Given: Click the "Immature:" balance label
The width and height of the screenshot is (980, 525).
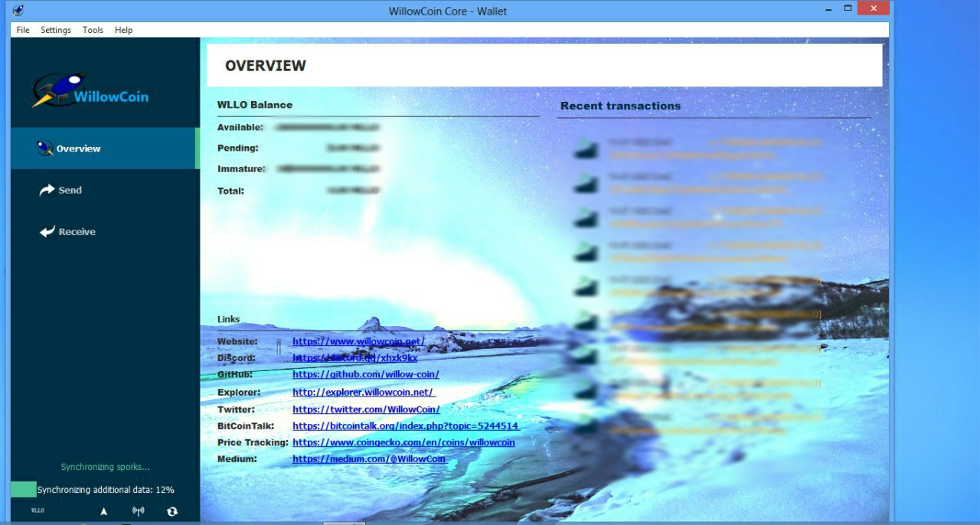Looking at the screenshot, I should pyautogui.click(x=241, y=168).
